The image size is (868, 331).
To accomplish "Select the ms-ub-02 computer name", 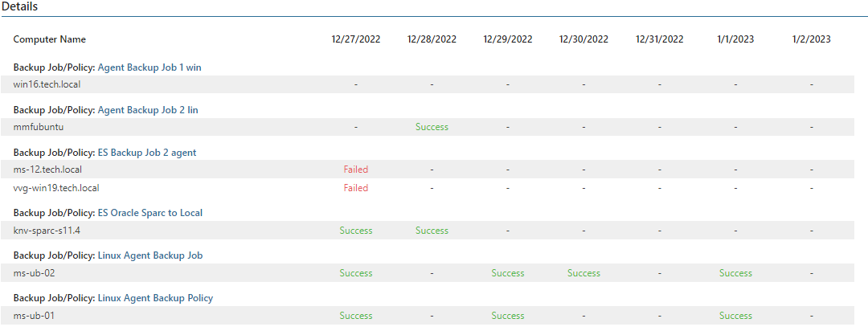I will tap(34, 273).
